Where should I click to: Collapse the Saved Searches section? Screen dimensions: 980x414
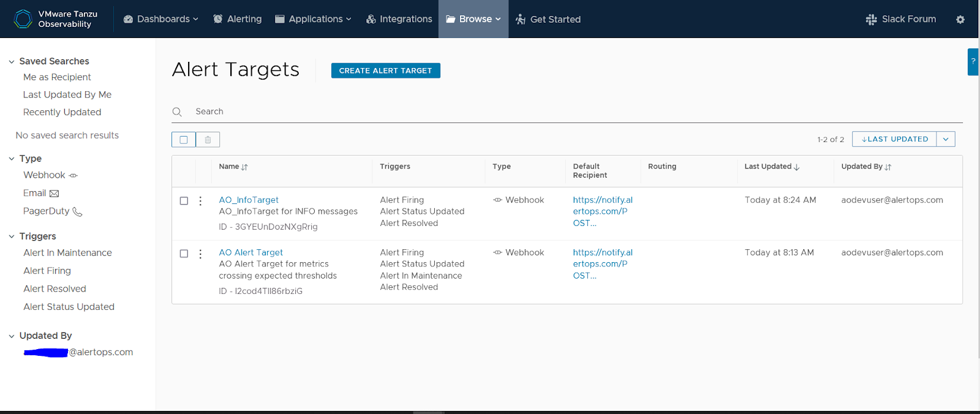coord(12,62)
